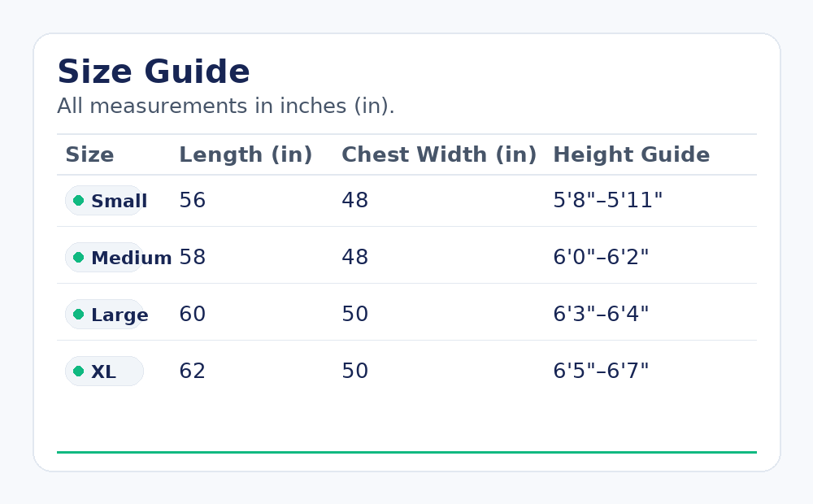Click the XL height range 6'5"–6'7"
The height and width of the screenshot is (504, 813).
click(x=601, y=371)
